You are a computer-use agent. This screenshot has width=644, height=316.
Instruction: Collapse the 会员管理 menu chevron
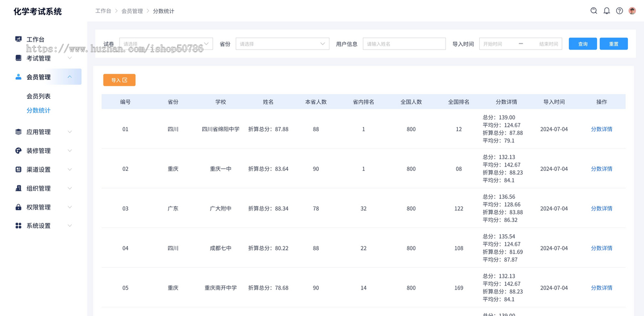pos(70,77)
